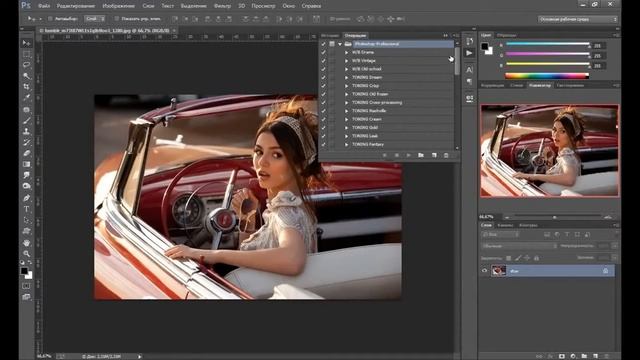Click the Navigator zoom slider handle
The image size is (640, 360).
(x=555, y=217)
